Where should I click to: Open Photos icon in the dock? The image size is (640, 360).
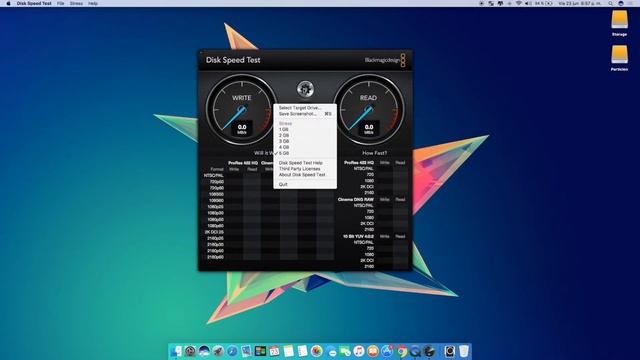[x=317, y=351]
